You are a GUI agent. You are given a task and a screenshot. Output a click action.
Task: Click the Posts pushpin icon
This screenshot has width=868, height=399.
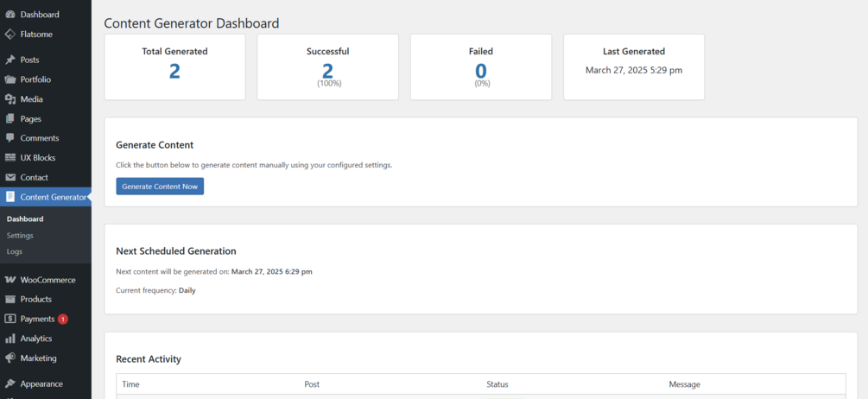coord(10,60)
